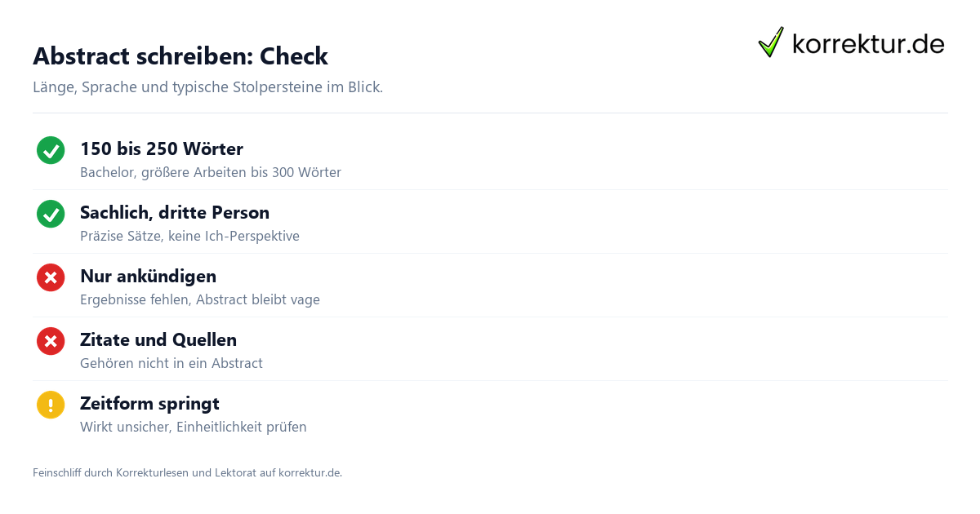Open the footer note mentioning Korrekturlesen und Lektorat

point(187,472)
